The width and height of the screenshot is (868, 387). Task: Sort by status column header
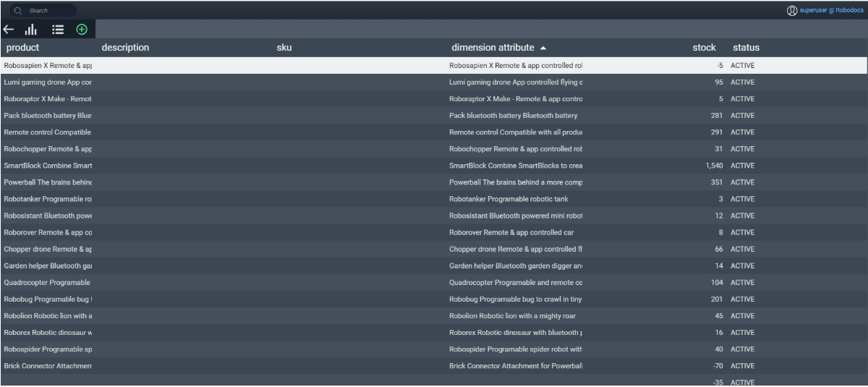tap(746, 48)
